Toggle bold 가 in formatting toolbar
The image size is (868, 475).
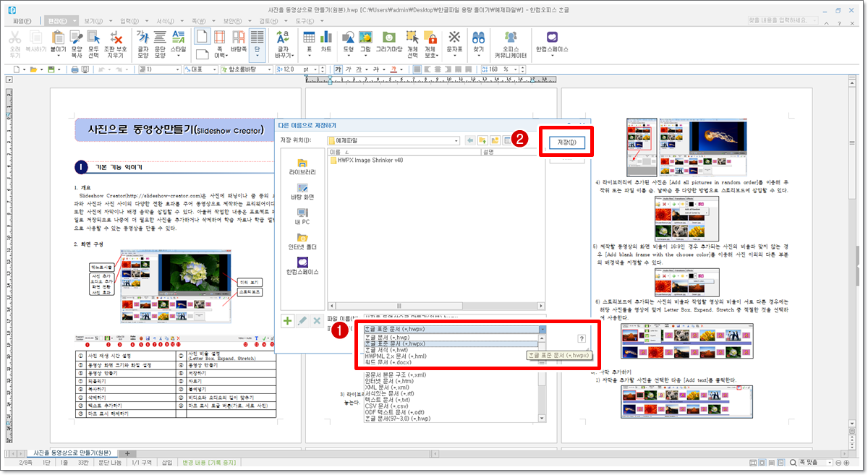pyautogui.click(x=339, y=69)
